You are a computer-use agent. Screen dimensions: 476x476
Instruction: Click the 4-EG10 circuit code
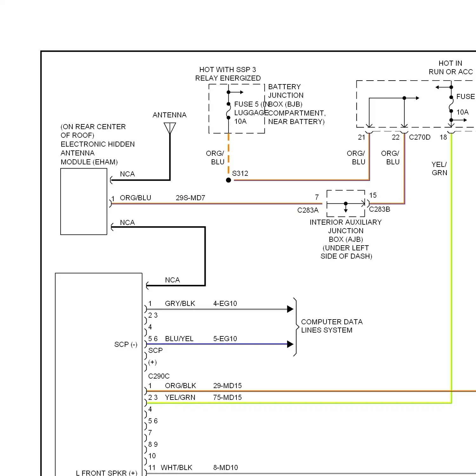point(225,303)
